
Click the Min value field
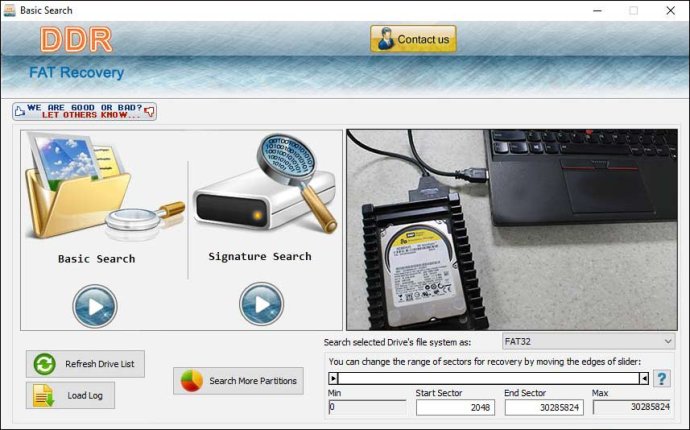[x=367, y=407]
